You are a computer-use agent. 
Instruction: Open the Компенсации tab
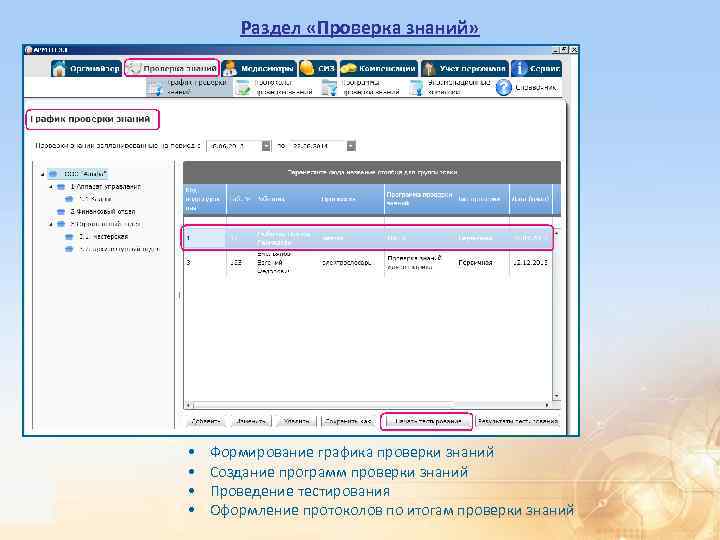tap(378, 69)
